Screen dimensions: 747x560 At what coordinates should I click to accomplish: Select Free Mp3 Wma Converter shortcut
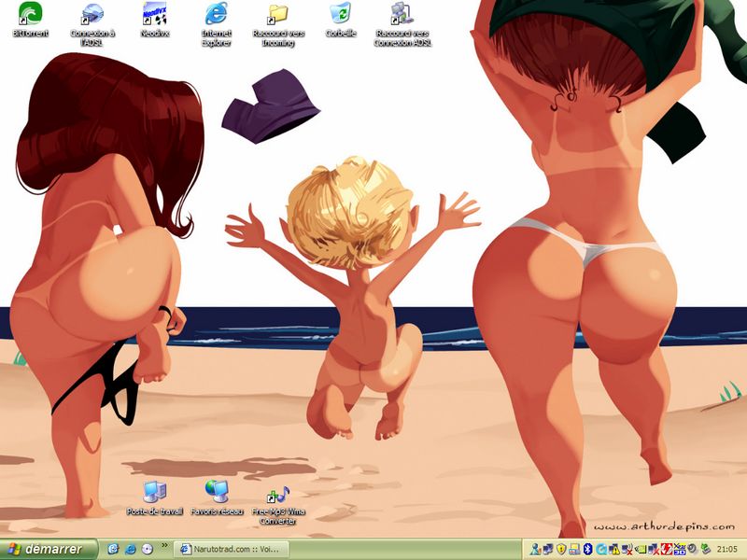[x=278, y=506]
